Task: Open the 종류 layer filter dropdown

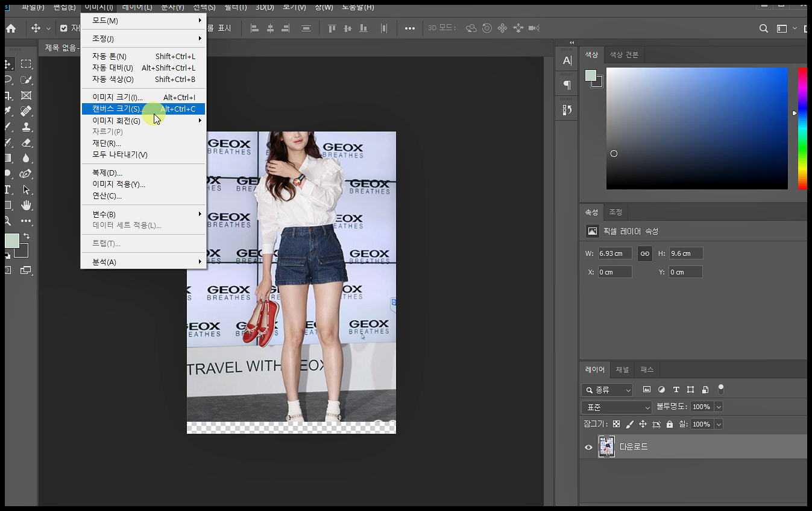Action: pyautogui.click(x=607, y=390)
